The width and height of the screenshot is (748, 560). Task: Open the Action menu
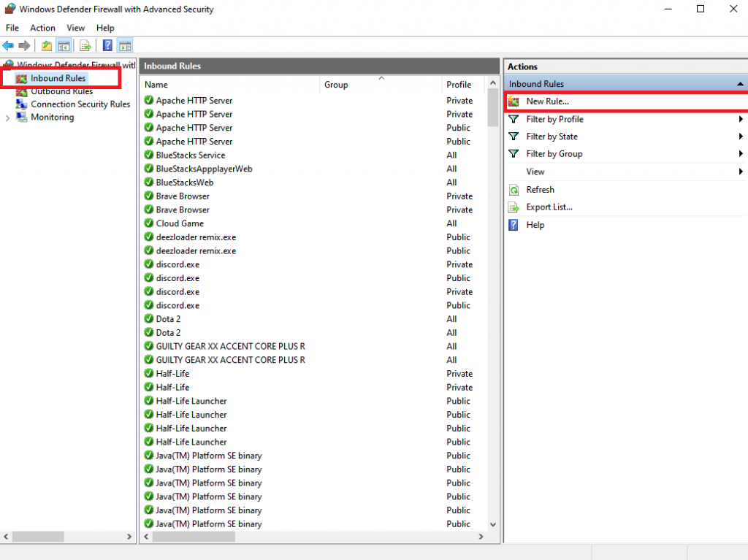click(42, 28)
